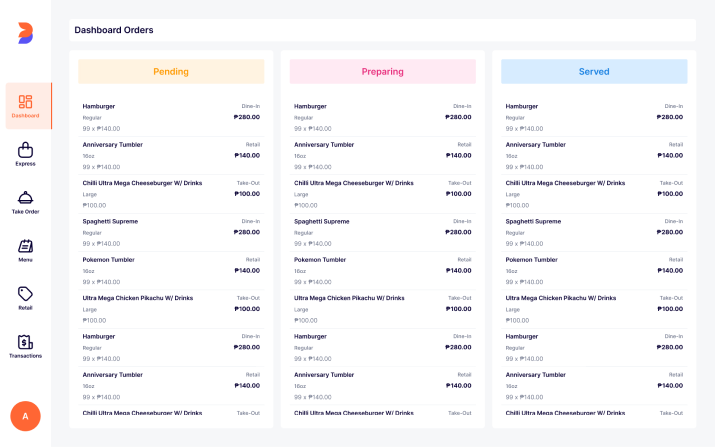Viewport: 715px width, 447px height.
Task: Click the Dashboard Orders page title
Action: pyautogui.click(x=114, y=30)
